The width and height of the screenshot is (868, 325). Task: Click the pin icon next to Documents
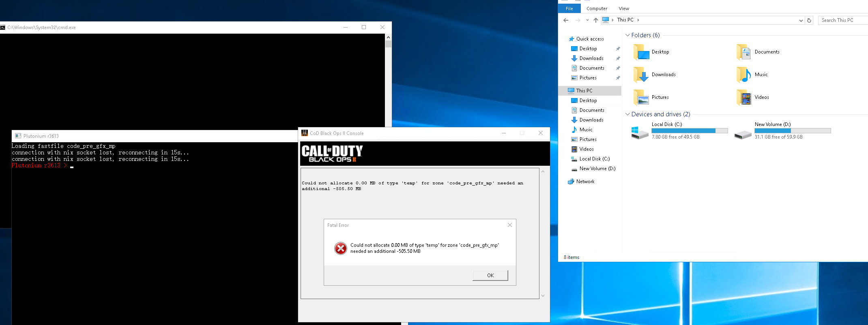(x=618, y=68)
